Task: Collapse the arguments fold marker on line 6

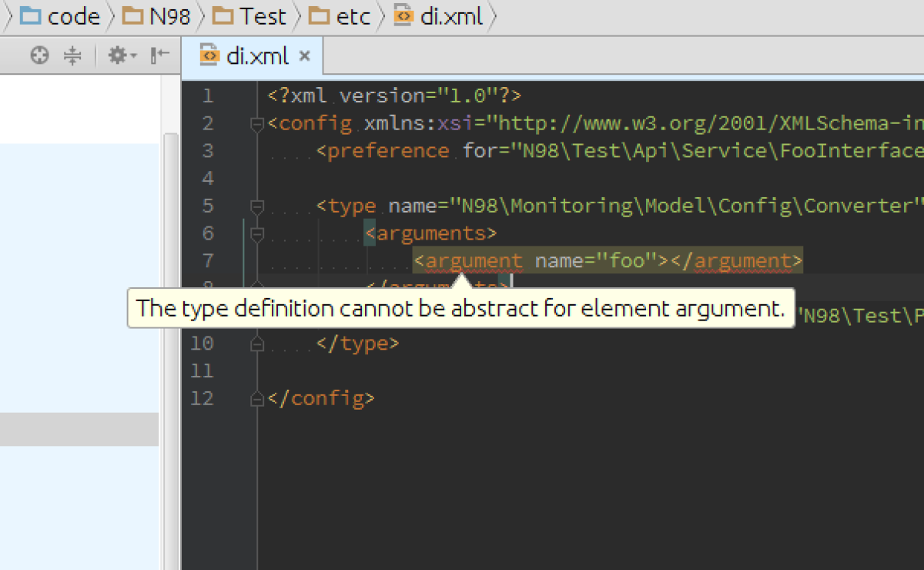Action: pyautogui.click(x=259, y=233)
